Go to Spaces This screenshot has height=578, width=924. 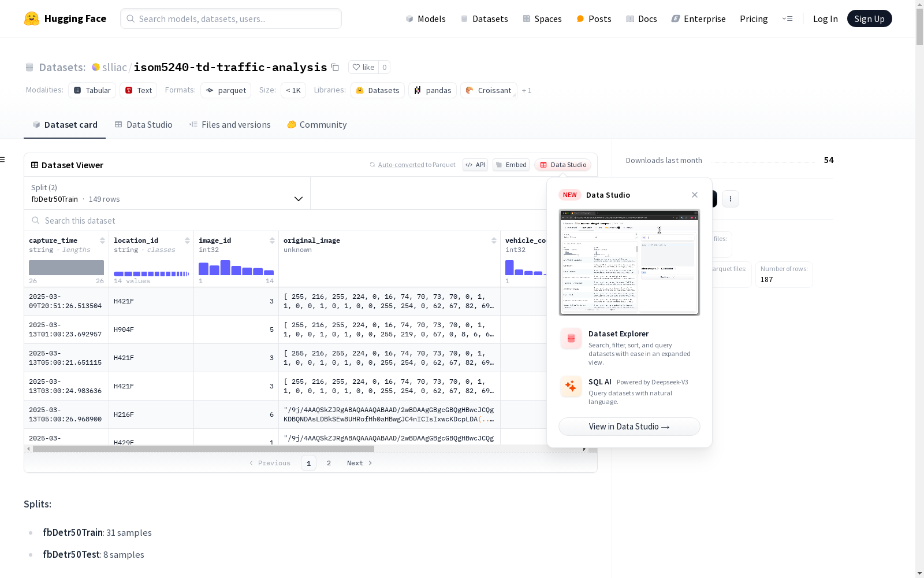pyautogui.click(x=542, y=18)
